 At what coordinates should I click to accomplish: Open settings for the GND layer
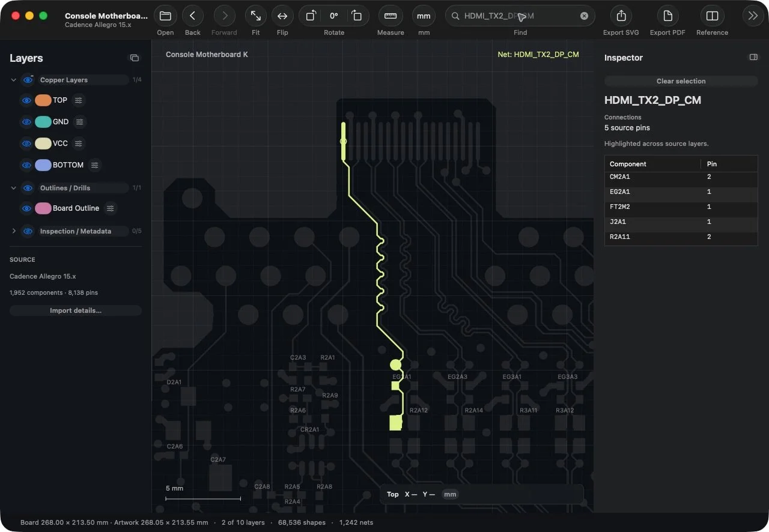coord(79,122)
